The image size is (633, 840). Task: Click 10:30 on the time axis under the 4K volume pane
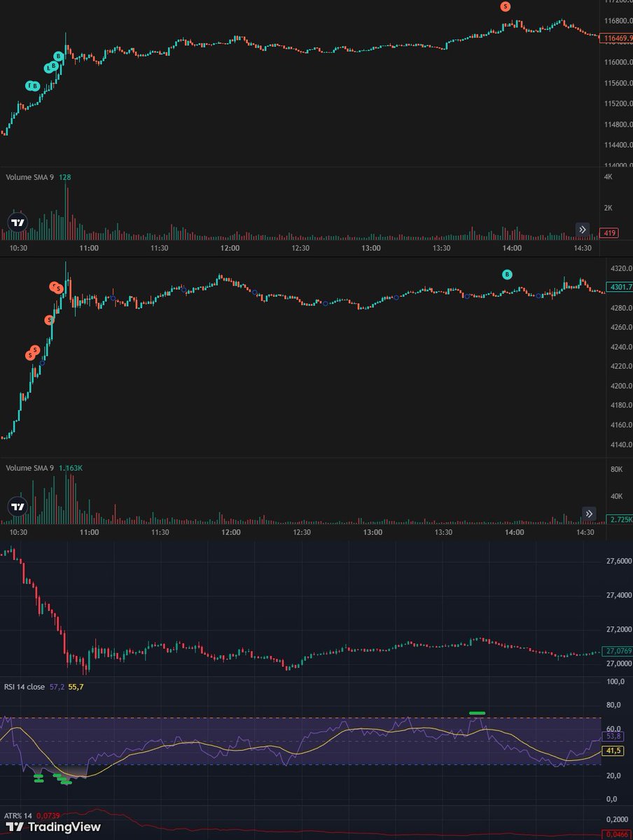coord(18,248)
